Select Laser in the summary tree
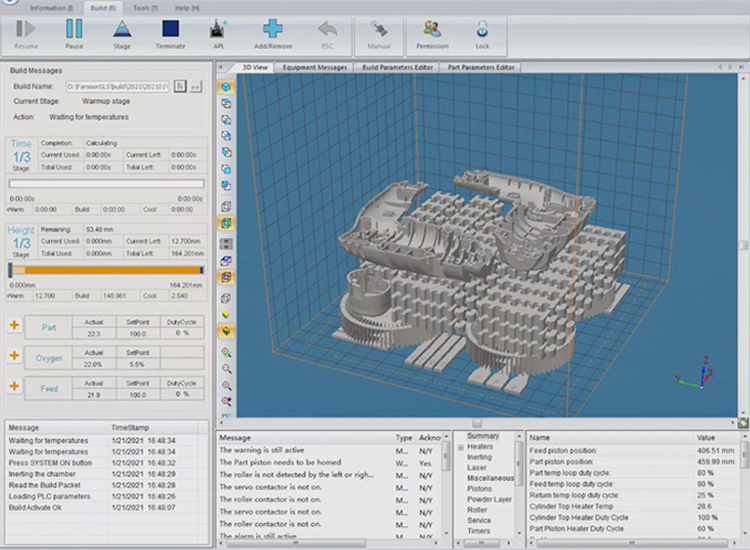750x550 pixels. [478, 467]
